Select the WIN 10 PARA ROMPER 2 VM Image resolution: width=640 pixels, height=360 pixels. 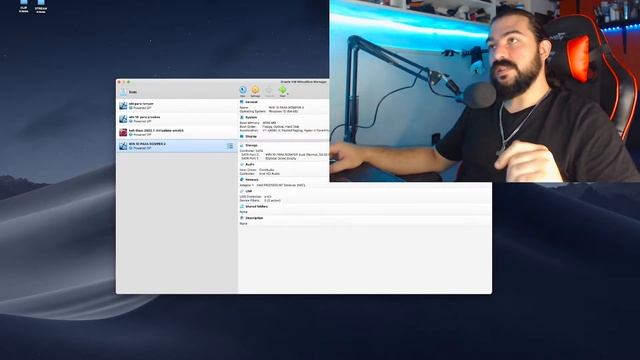click(x=176, y=146)
